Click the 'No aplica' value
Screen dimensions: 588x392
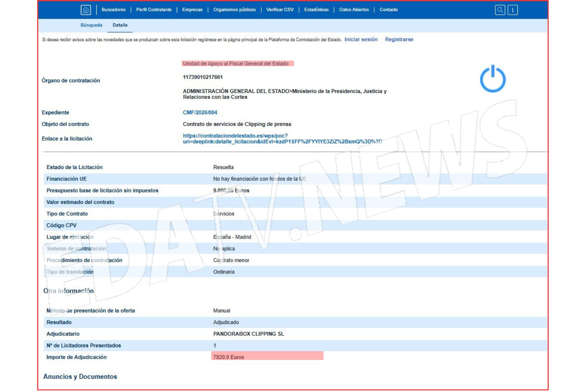pos(224,249)
